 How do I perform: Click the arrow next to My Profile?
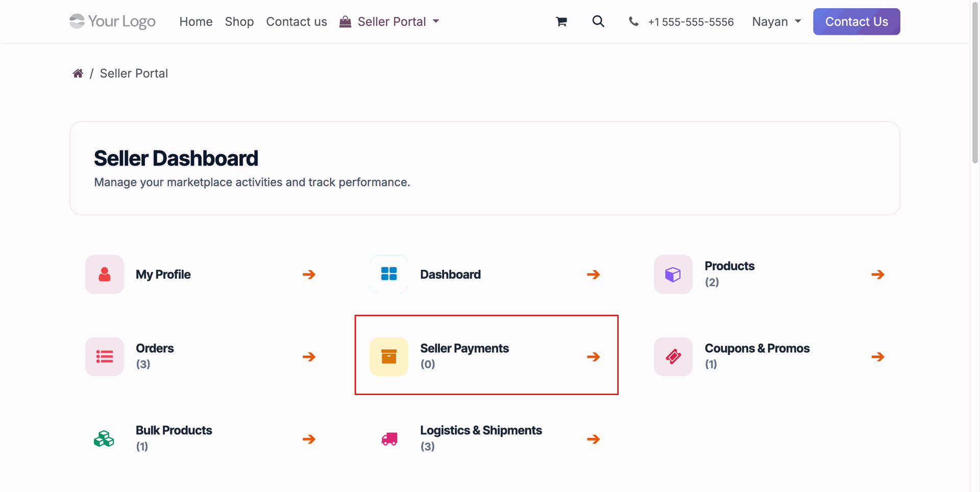(309, 275)
